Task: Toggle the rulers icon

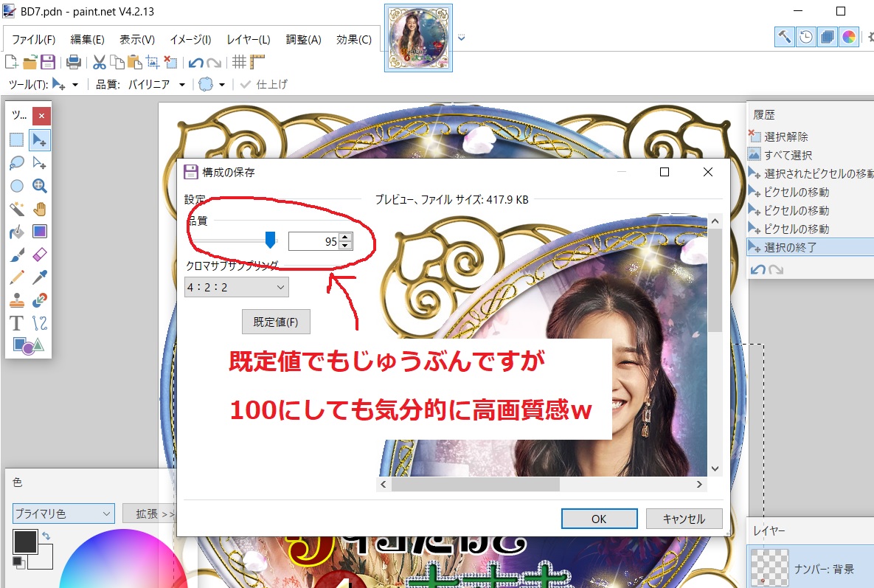Action: point(257,62)
